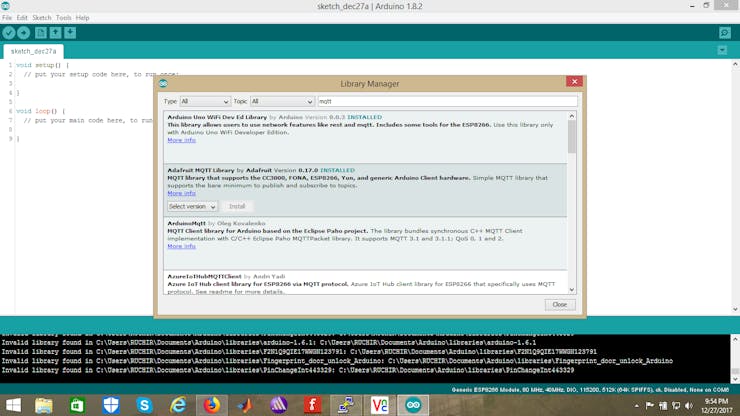Open the red 'f' Fritzing icon
This screenshot has width=740, height=416.
click(312, 405)
